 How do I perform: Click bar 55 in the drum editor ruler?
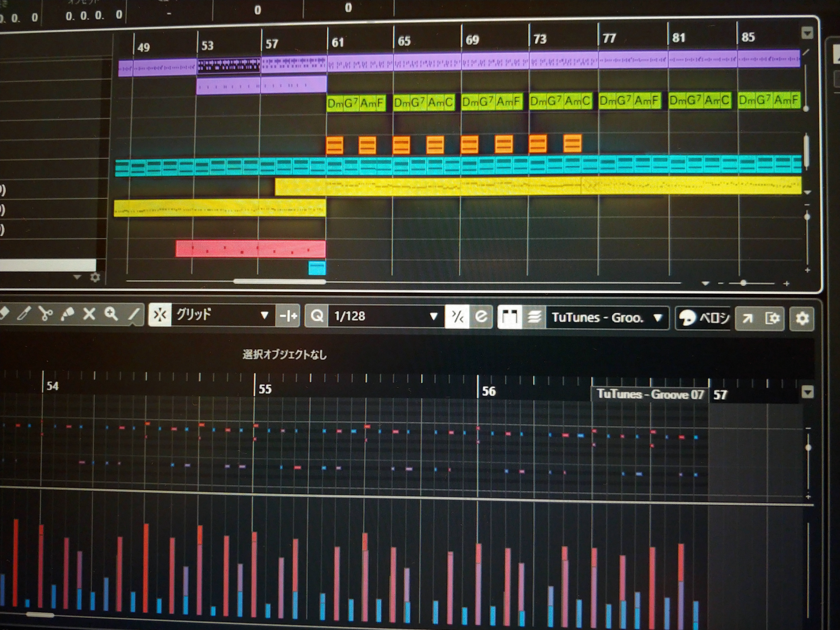[x=265, y=388]
